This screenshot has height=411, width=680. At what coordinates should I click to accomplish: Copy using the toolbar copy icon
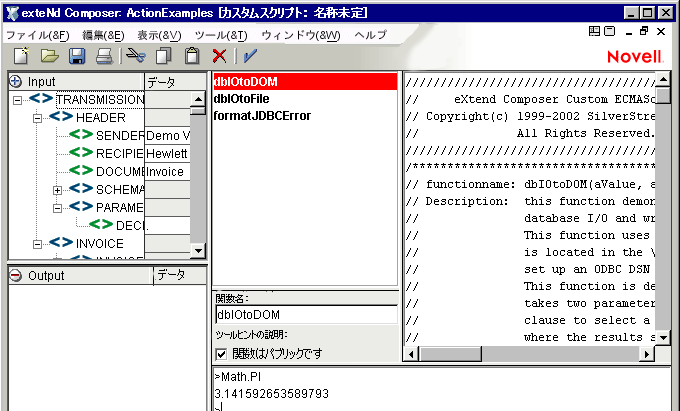coord(163,56)
